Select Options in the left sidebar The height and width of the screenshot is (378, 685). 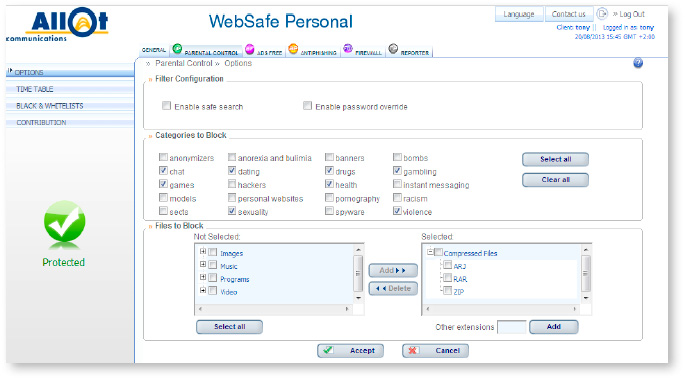coord(70,72)
